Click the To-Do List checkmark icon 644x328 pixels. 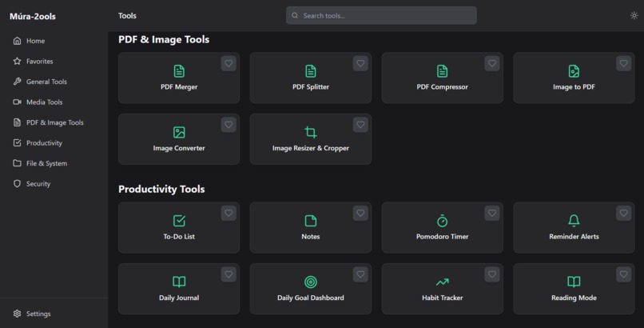[x=179, y=221]
